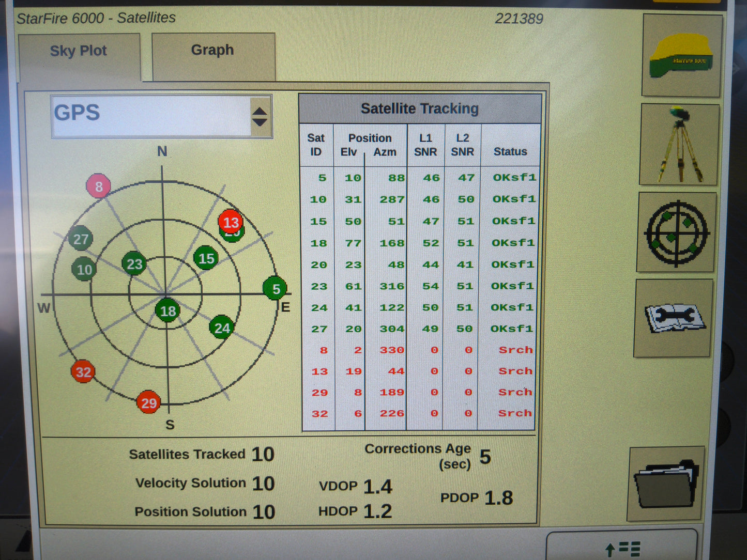Open the file folder icon button
The width and height of the screenshot is (747, 560).
(x=666, y=484)
